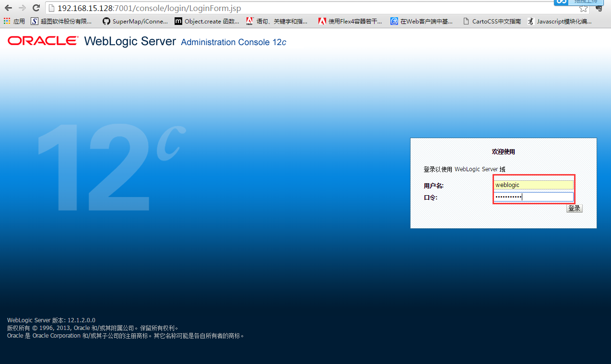611x364 pixels.
Task: Open the 超图软件股份有限 bookmark
Action: point(61,21)
